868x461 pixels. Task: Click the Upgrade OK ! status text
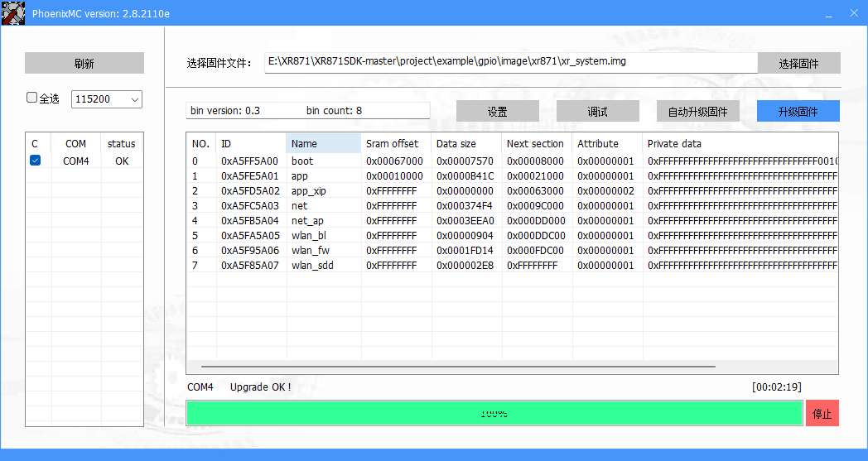tap(260, 387)
